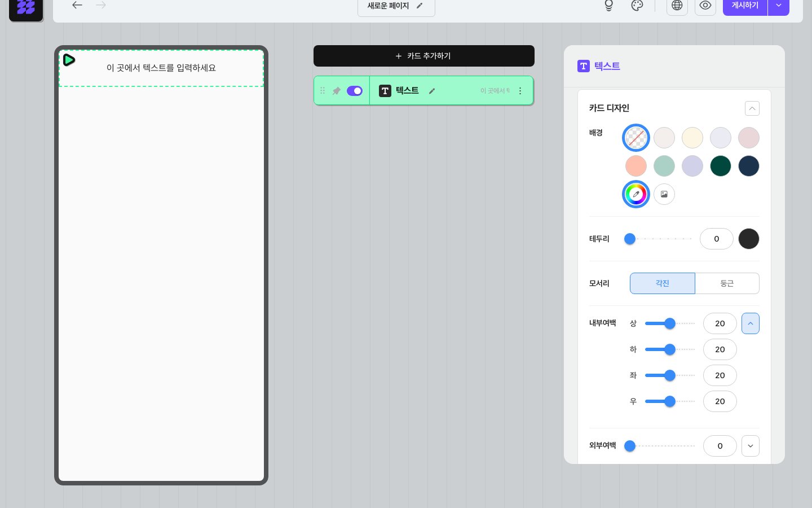Click the 상 padding slider handle
The height and width of the screenshot is (508, 812).
point(670,323)
